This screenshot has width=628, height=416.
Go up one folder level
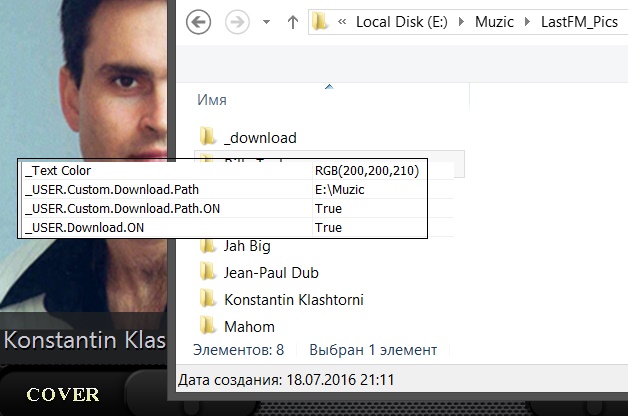point(292,22)
